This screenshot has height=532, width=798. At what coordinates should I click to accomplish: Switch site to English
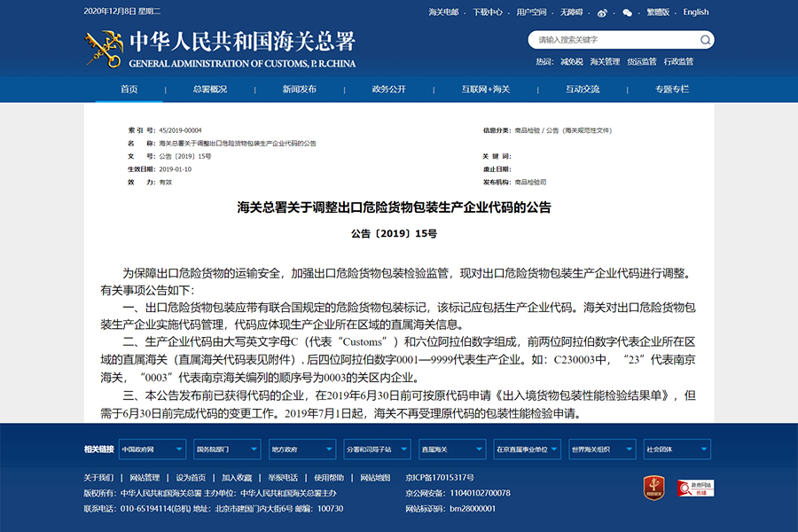[x=696, y=12]
